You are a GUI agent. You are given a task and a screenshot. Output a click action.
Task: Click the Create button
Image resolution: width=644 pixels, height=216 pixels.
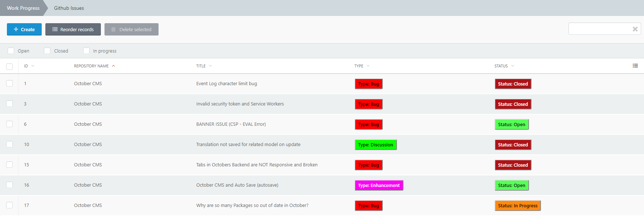24,29
